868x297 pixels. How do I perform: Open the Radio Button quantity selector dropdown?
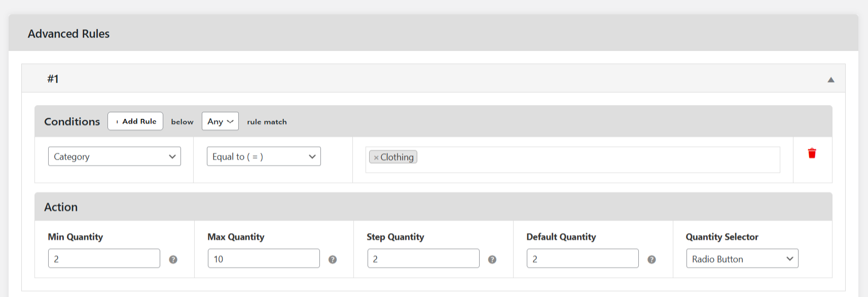742,258
